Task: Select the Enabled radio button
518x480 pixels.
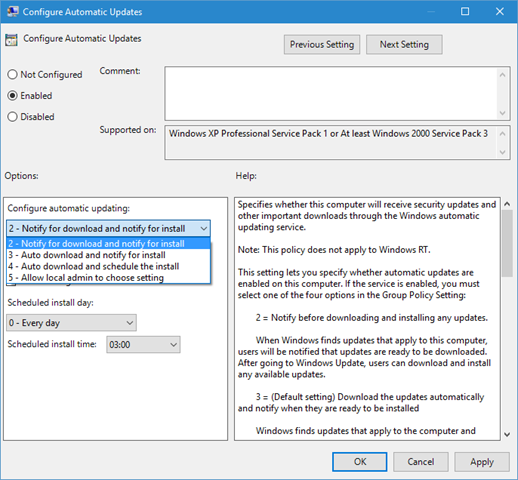Action: (12, 96)
